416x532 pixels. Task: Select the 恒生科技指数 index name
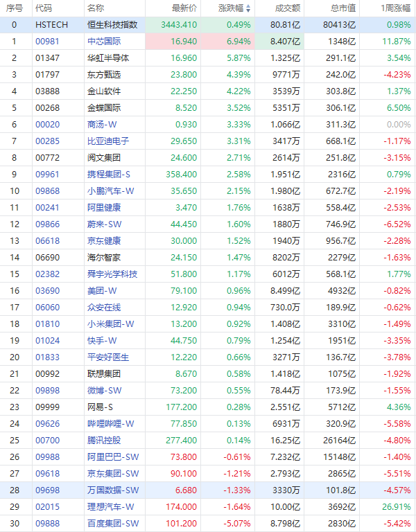pos(112,25)
